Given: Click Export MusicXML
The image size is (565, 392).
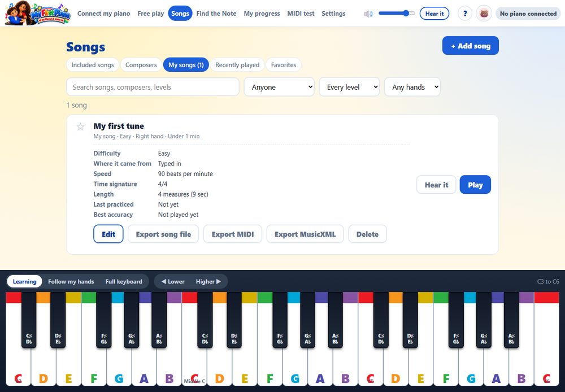Looking at the screenshot, I should [305, 234].
